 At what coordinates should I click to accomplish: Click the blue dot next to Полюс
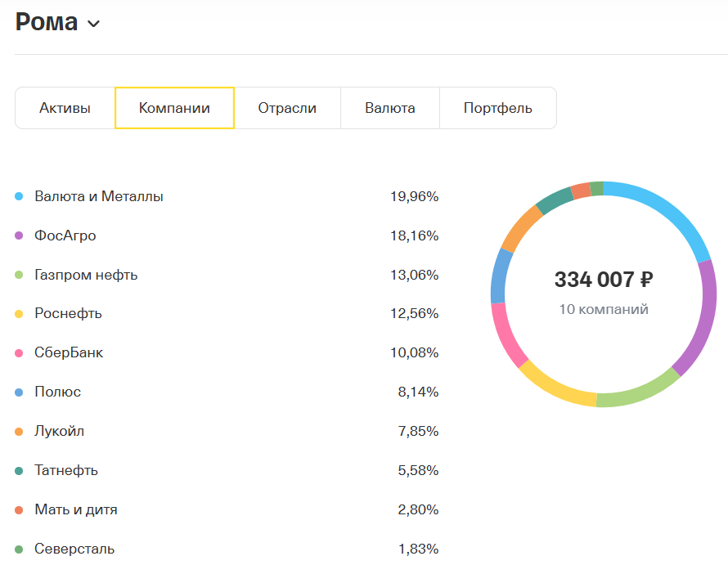(x=19, y=392)
